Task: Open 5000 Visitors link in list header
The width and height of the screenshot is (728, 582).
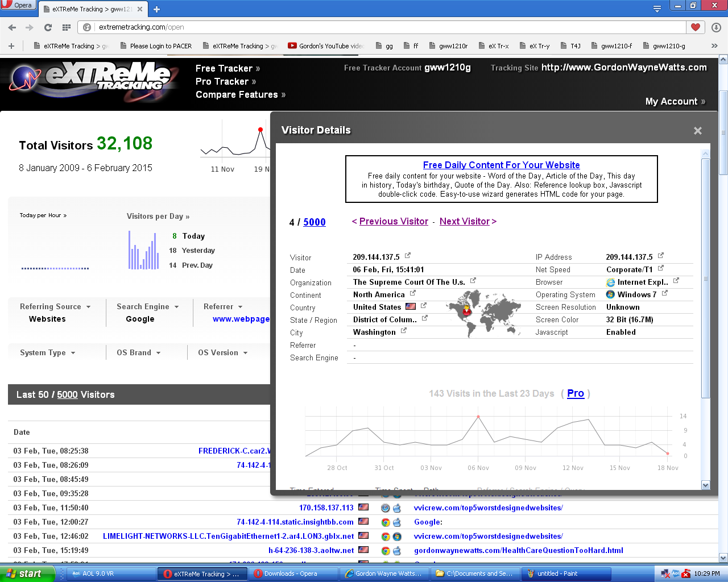Action: (x=67, y=394)
